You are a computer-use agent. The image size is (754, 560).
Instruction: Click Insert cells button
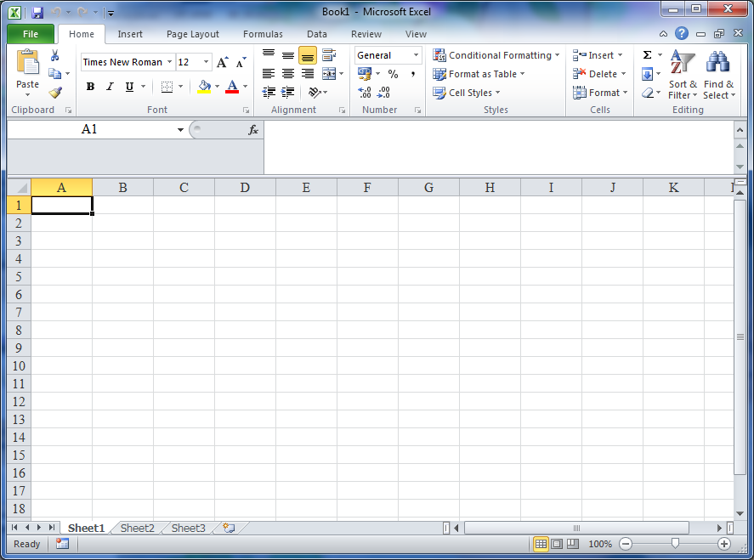598,55
